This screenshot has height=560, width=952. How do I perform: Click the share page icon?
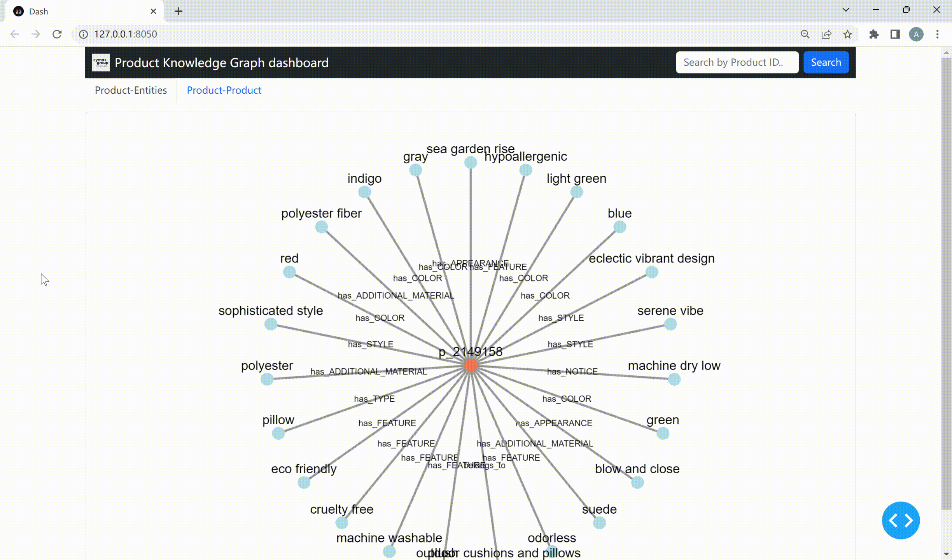tap(826, 34)
